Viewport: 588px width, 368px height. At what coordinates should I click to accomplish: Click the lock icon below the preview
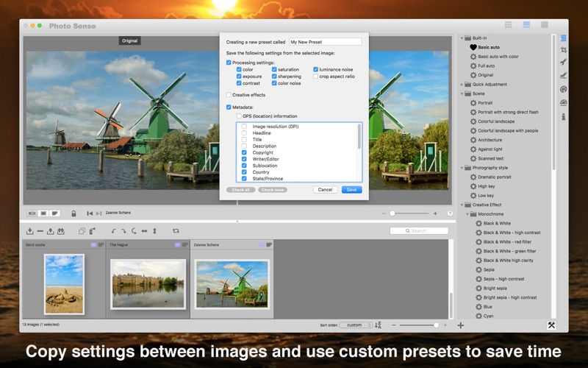coord(73,213)
